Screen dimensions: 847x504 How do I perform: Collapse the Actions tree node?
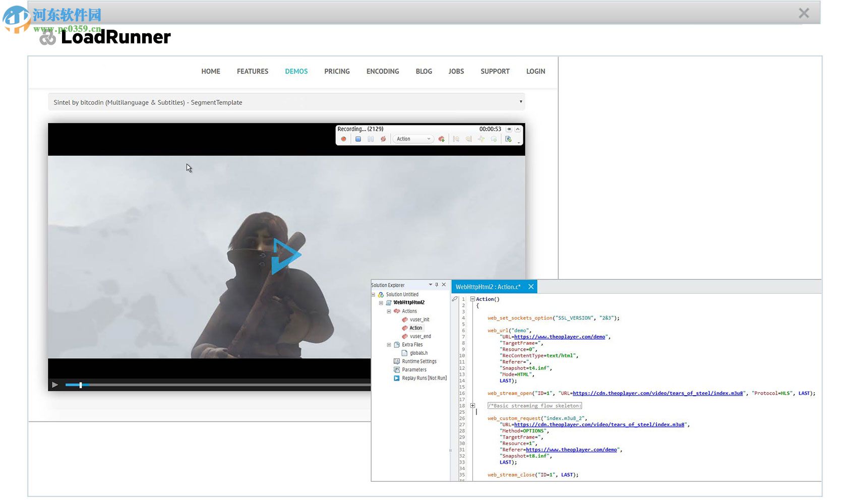click(389, 311)
